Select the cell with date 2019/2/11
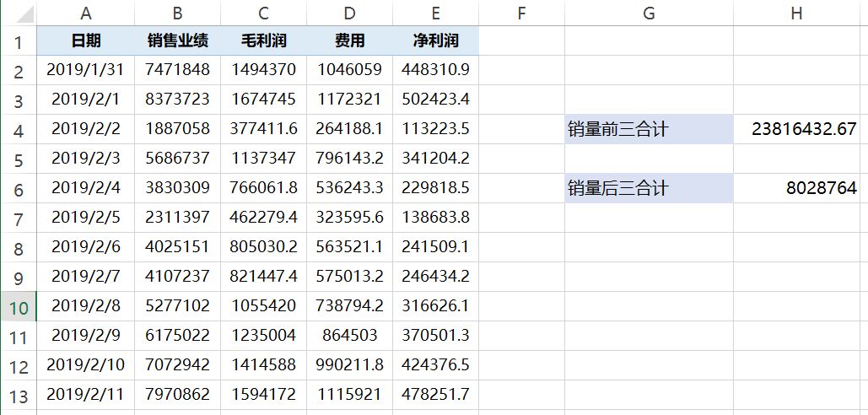Image resolution: width=868 pixels, height=415 pixels. coord(86,395)
